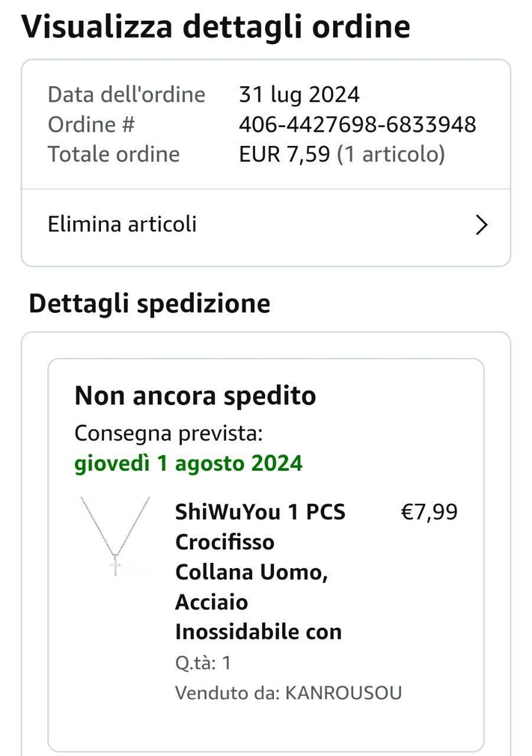Click the EUR 7,59 order total amount
This screenshot has height=756, width=532.
click(284, 154)
